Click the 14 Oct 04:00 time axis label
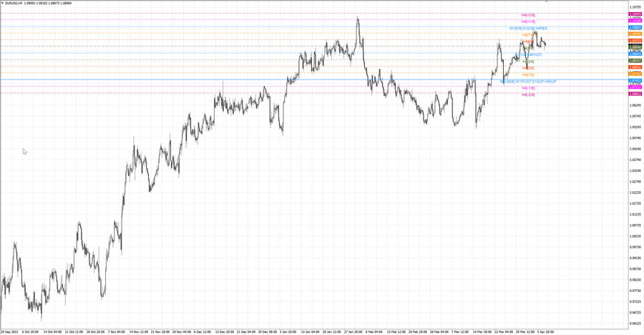Screen dimensions: 644x335 coord(52,331)
